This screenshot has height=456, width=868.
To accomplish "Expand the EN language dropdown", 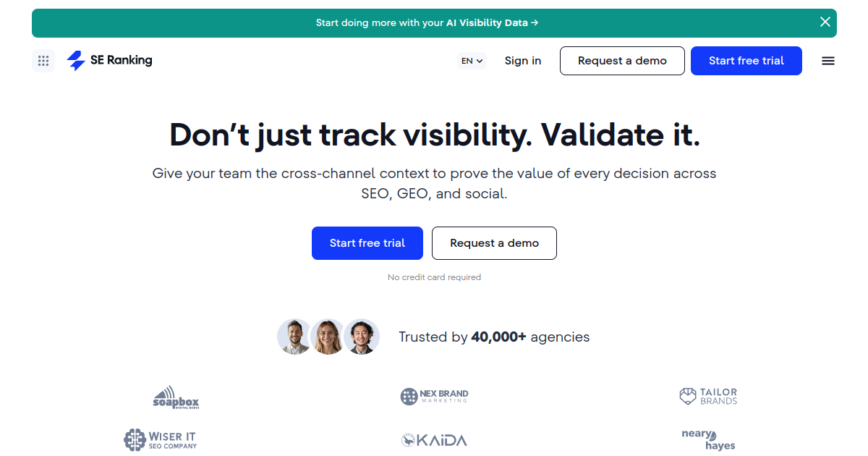I will point(472,61).
